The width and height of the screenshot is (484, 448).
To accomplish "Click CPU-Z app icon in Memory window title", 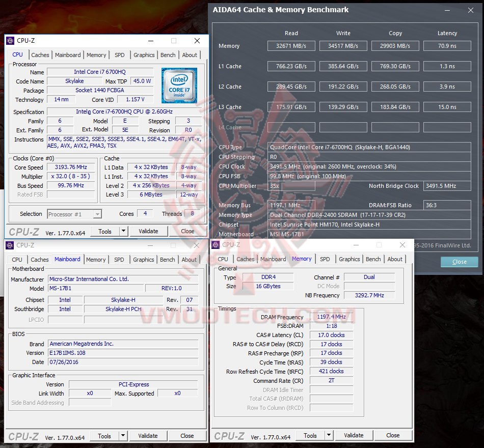I will (216, 245).
